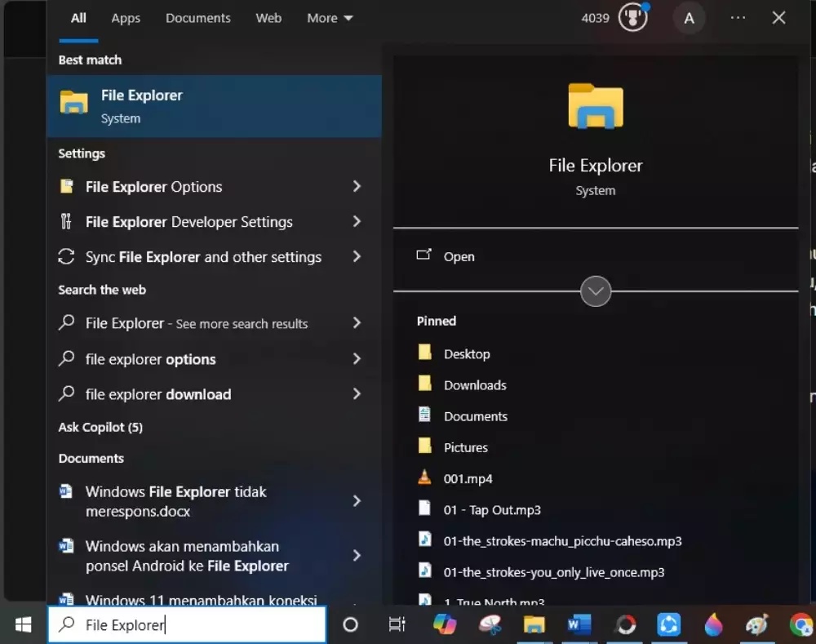Image resolution: width=816 pixels, height=644 pixels.
Task: Launch Copilot from the taskbar
Action: (445, 625)
